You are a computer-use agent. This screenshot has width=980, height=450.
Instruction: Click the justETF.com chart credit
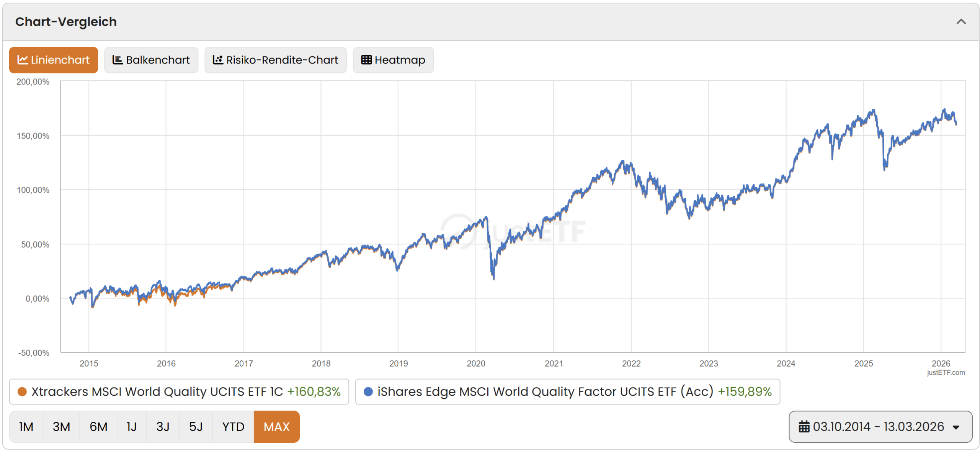coord(946,373)
